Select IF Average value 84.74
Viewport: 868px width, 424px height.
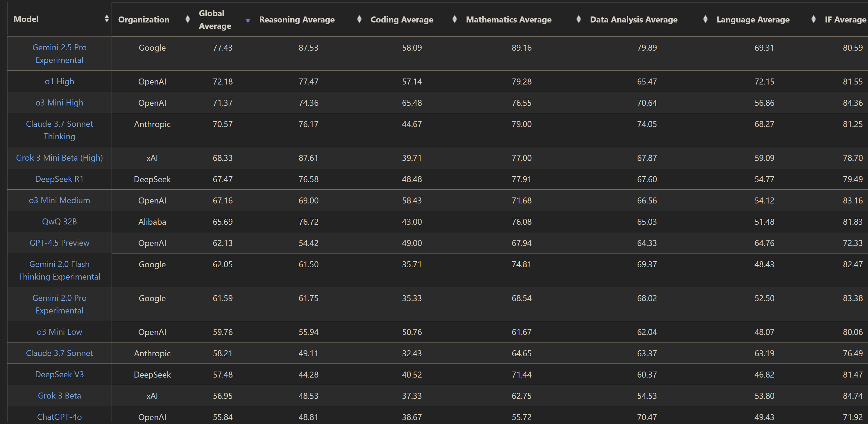click(853, 396)
